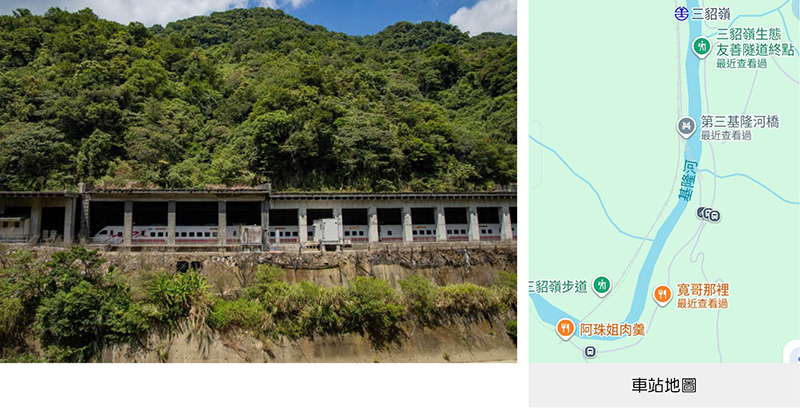This screenshot has width=800, height=409.
Task: Tap the gray 第三基隆河橋 bridge marker
Action: [x=687, y=126]
